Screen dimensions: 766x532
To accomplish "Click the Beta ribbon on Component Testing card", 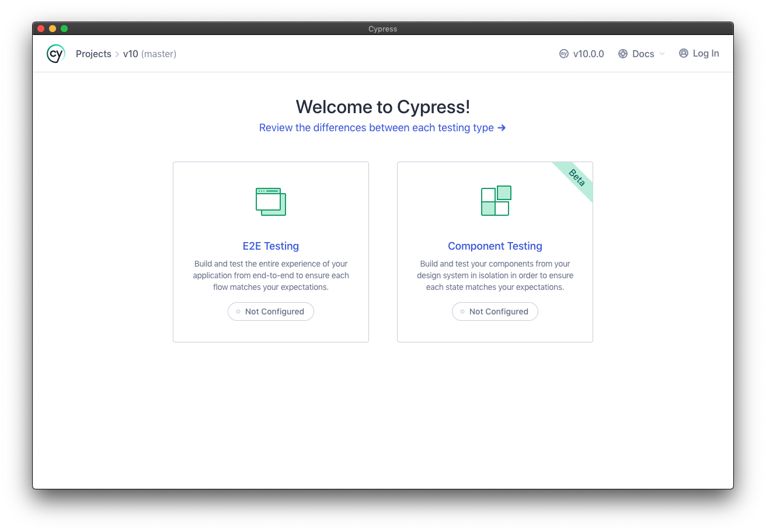I will point(576,178).
